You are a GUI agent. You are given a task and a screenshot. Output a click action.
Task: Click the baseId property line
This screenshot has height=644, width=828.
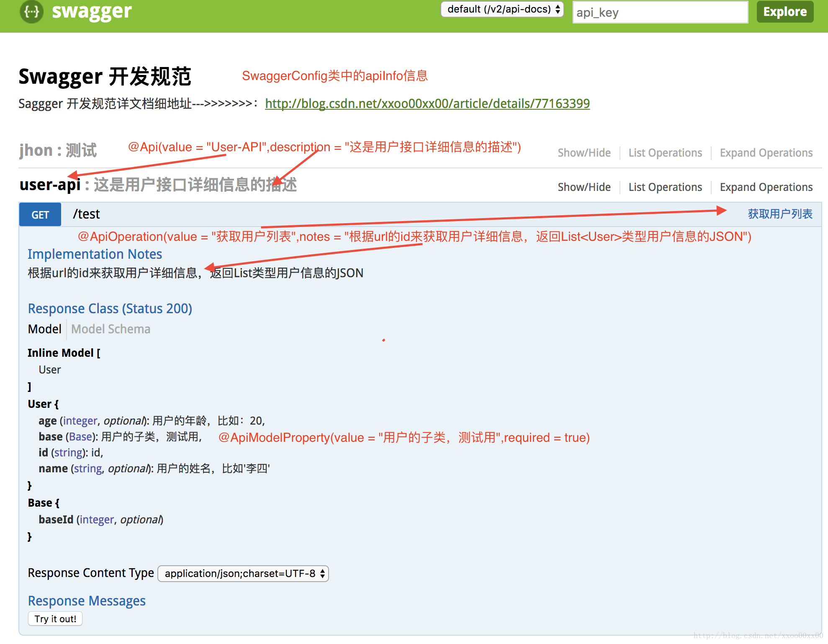click(101, 520)
